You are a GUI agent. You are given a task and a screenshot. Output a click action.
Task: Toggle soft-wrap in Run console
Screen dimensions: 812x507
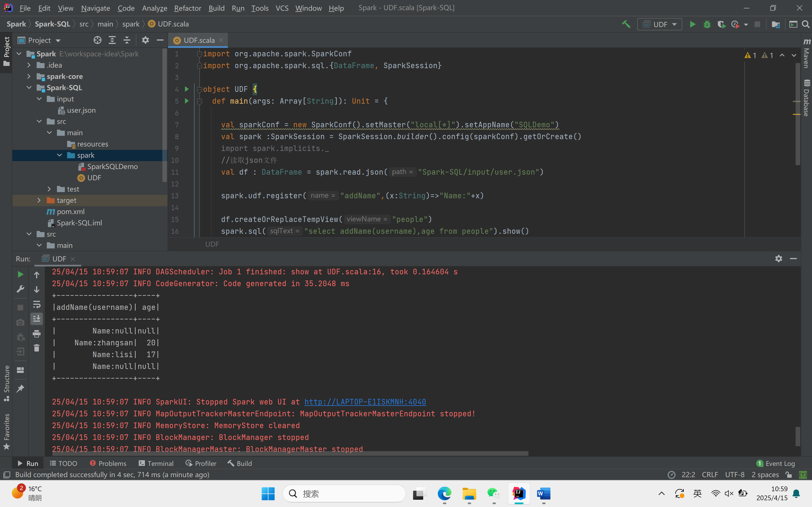pos(37,304)
